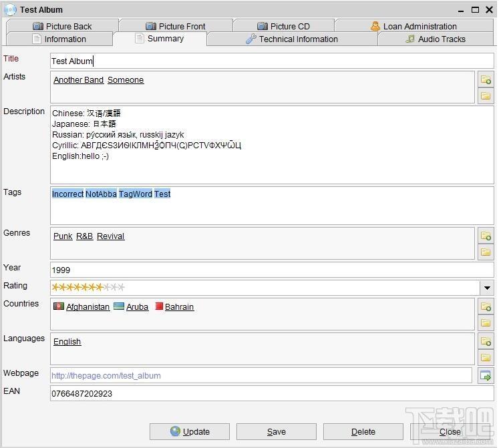This screenshot has width=499, height=448.
Task: Open the Someone artist link
Action: click(x=126, y=80)
